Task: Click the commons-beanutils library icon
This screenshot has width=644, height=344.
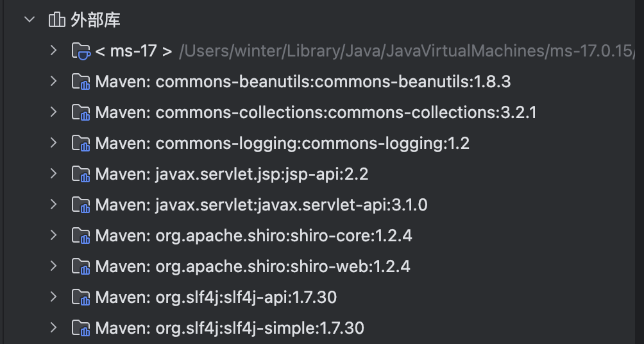Action: 80,82
